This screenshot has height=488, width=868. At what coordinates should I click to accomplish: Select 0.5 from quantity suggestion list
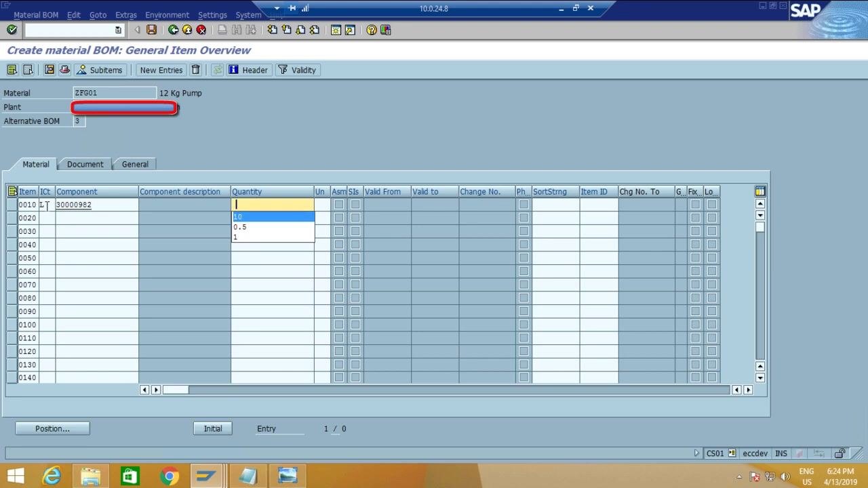273,227
